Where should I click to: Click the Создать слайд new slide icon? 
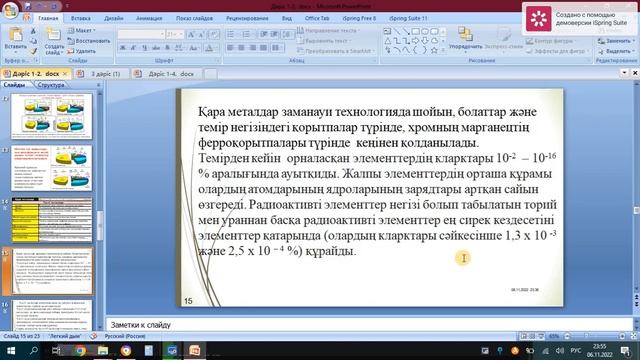53,35
